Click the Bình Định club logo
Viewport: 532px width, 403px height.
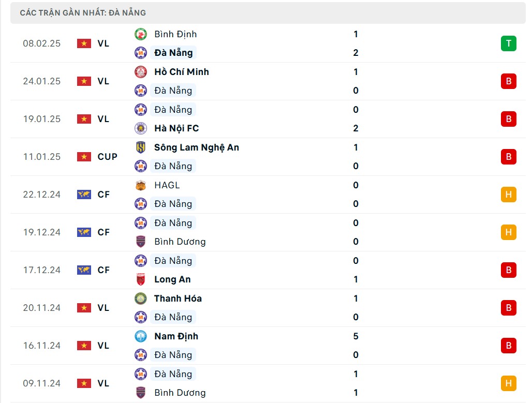[140, 34]
